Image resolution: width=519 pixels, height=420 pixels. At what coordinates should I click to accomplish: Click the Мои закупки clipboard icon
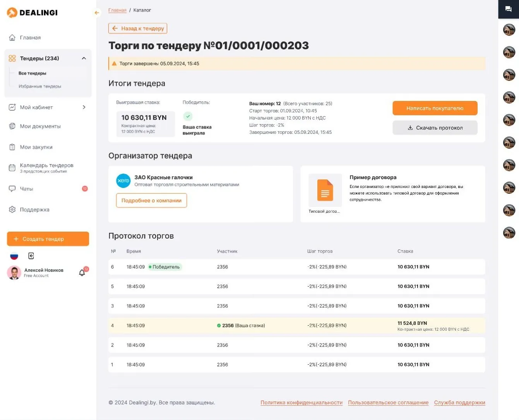click(12, 147)
